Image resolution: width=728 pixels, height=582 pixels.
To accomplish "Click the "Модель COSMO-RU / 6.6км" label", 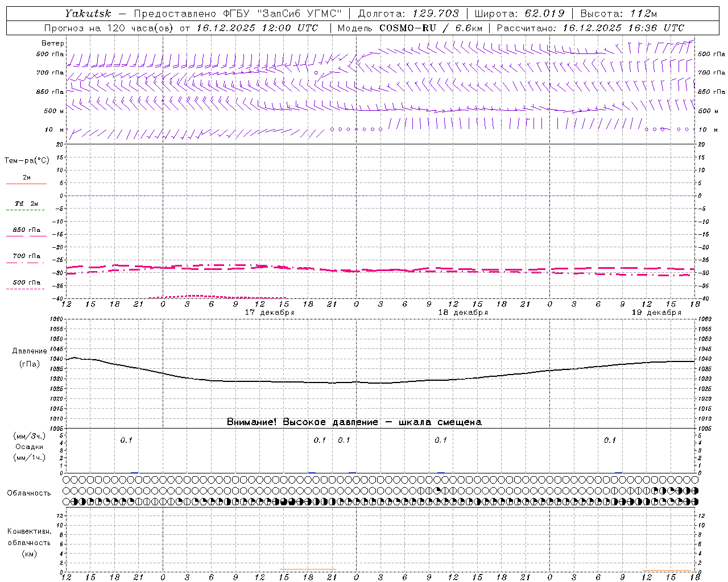I will (409, 28).
